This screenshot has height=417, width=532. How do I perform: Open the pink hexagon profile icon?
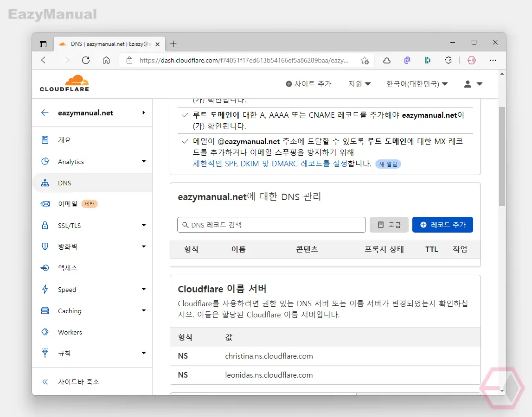tap(472, 60)
